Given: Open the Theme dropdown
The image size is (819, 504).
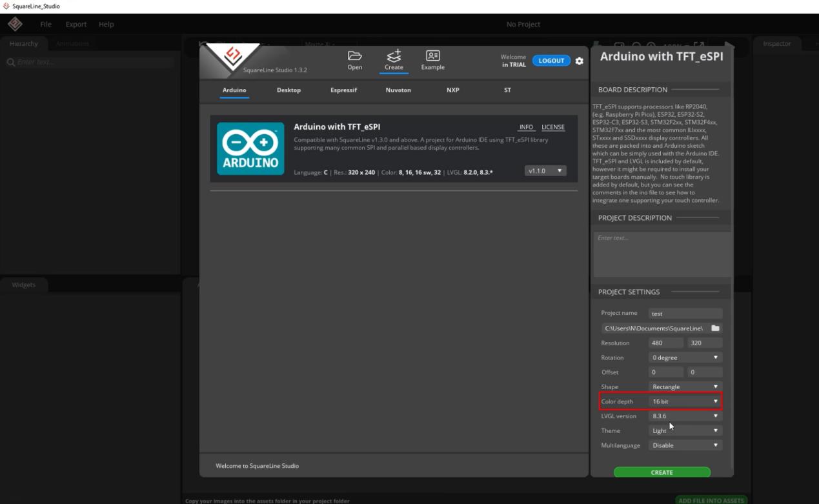Looking at the screenshot, I should pyautogui.click(x=685, y=430).
